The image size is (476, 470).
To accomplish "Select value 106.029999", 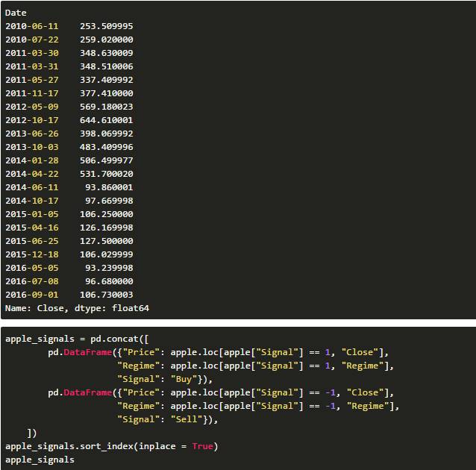I will pyautogui.click(x=106, y=254).
